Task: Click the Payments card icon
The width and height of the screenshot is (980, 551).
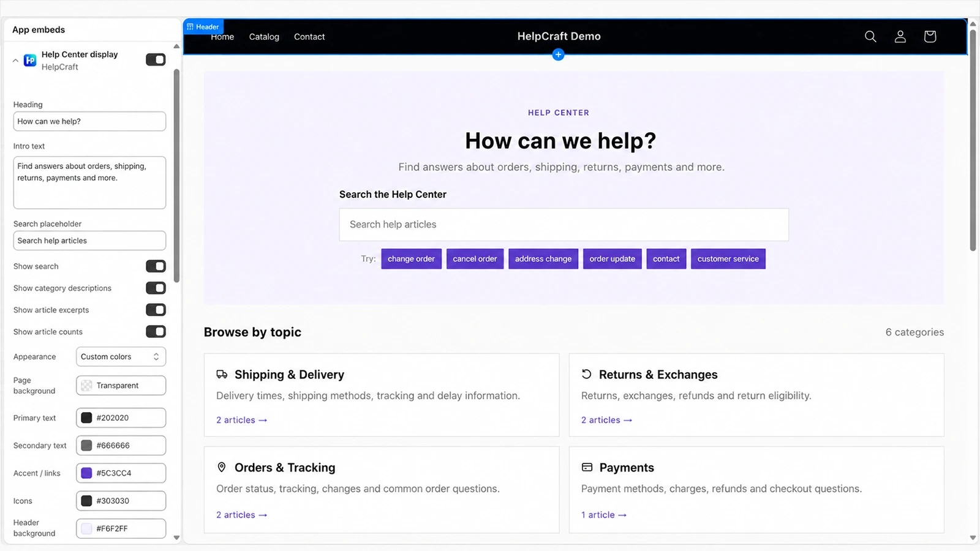Action: pos(587,467)
